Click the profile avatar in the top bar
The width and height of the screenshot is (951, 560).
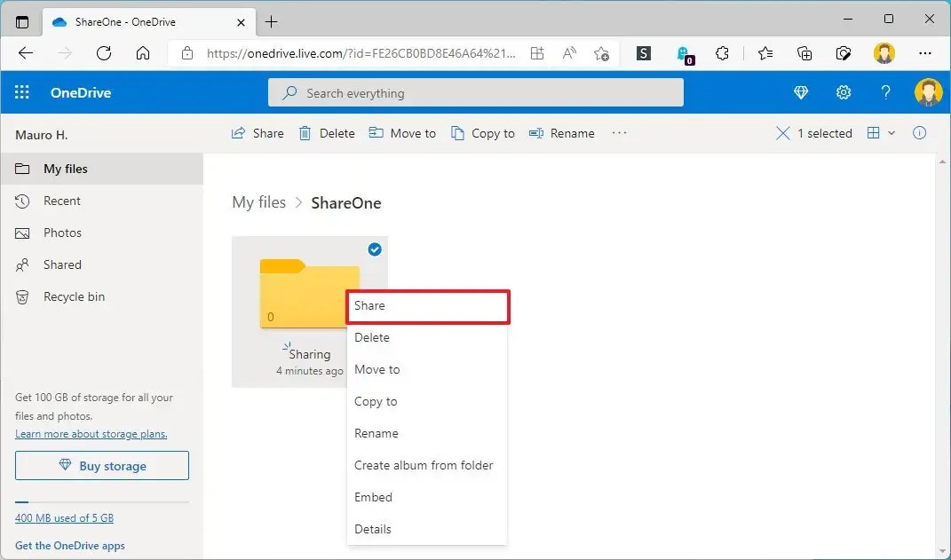(x=928, y=92)
